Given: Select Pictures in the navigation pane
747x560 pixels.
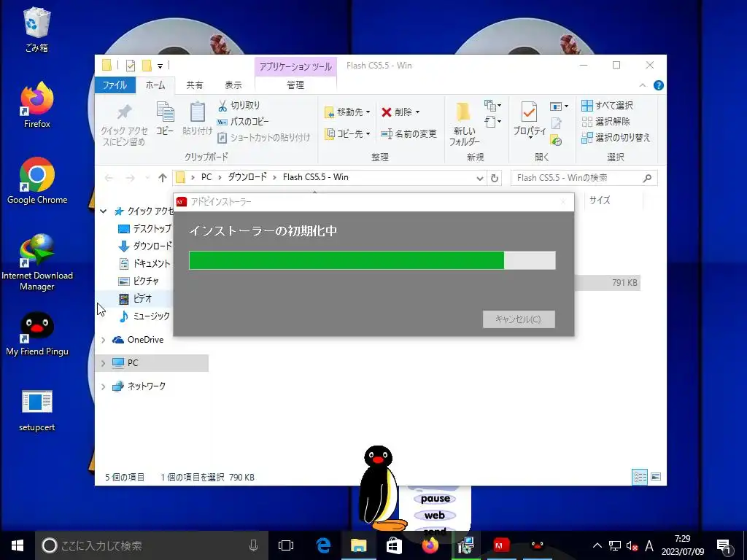Looking at the screenshot, I should tap(138, 281).
